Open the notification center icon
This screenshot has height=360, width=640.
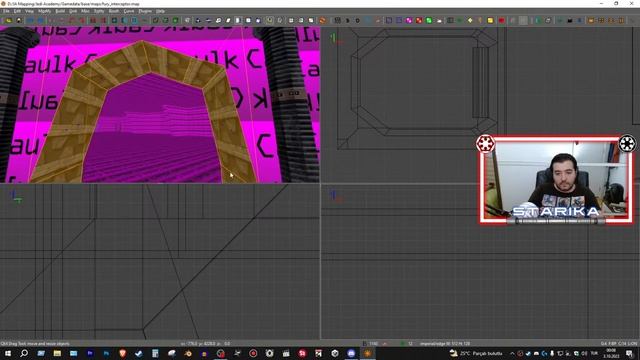[629, 353]
